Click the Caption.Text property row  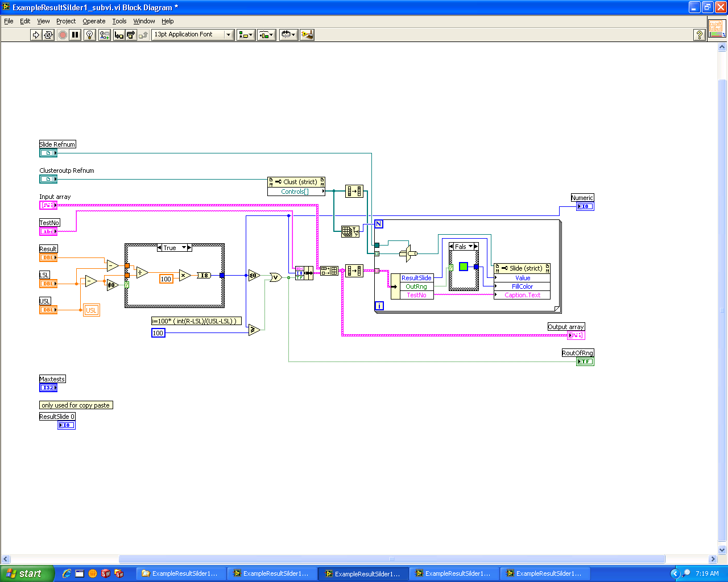(x=522, y=295)
